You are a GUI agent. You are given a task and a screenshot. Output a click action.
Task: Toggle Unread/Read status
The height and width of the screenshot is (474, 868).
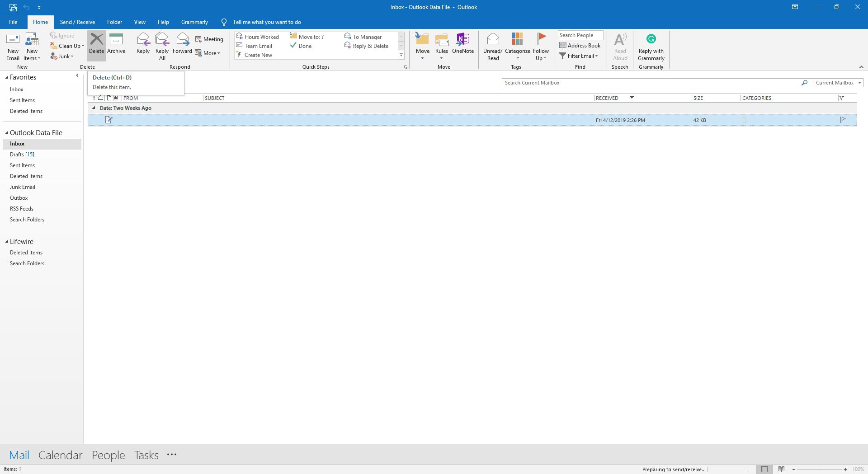[493, 47]
